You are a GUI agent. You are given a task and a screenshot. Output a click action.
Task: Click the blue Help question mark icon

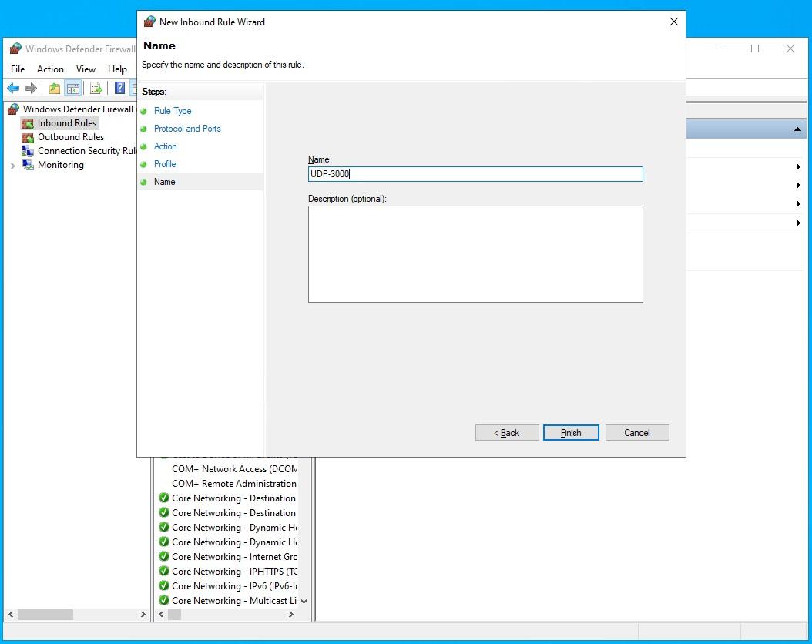coord(120,88)
